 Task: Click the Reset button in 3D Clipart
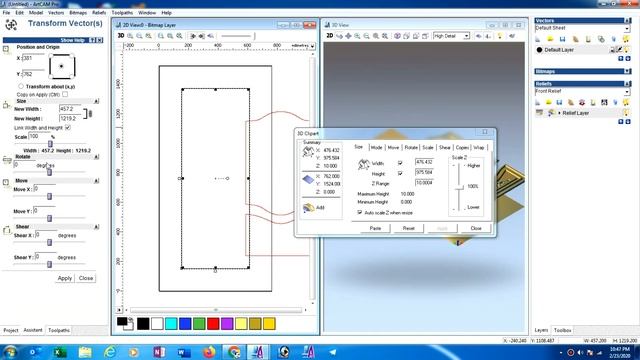409,228
